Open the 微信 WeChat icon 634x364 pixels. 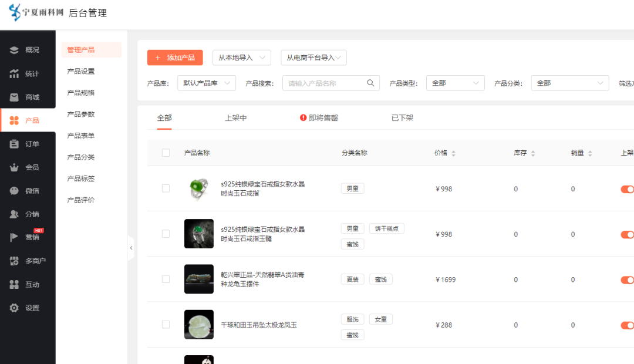(14, 190)
